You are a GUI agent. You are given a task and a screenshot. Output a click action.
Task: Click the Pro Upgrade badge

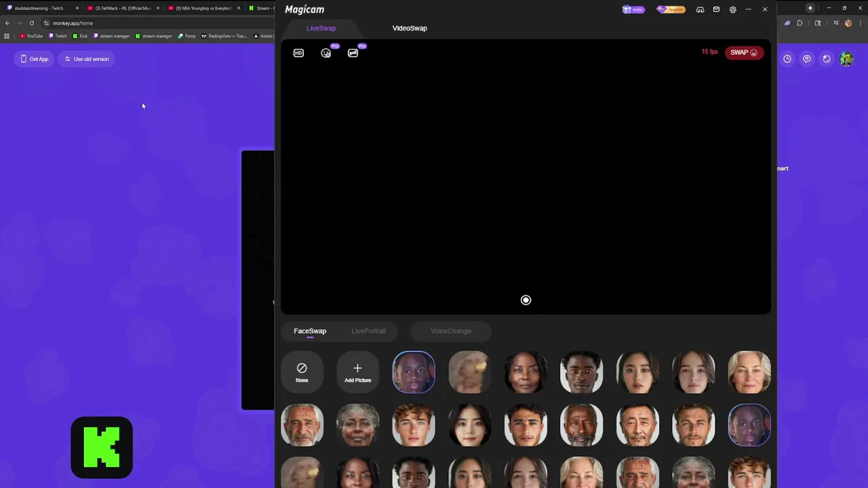(671, 9)
